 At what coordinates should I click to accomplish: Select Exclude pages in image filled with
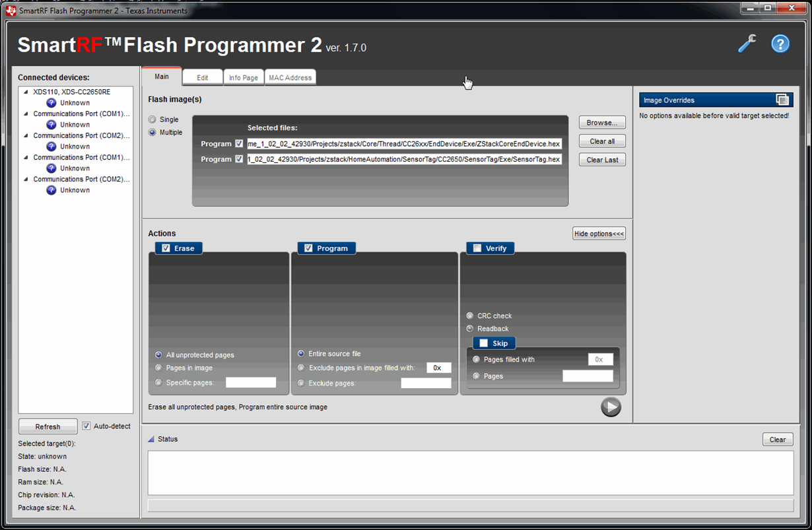(x=301, y=368)
